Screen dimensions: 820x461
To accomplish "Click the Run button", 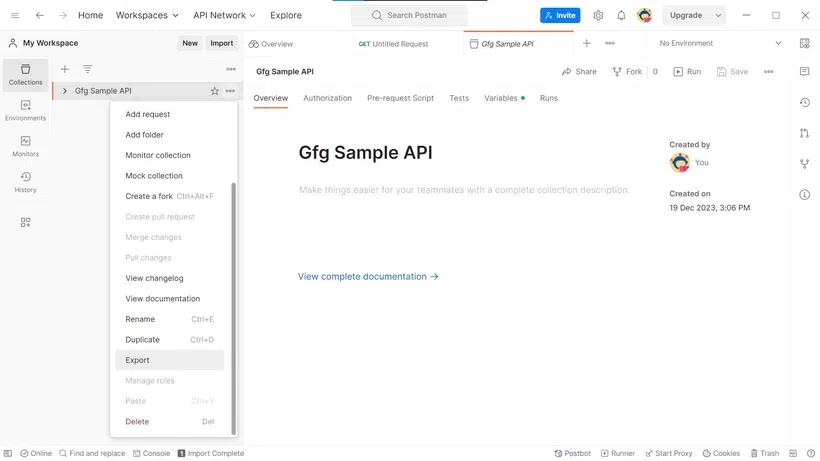I will 687,72.
